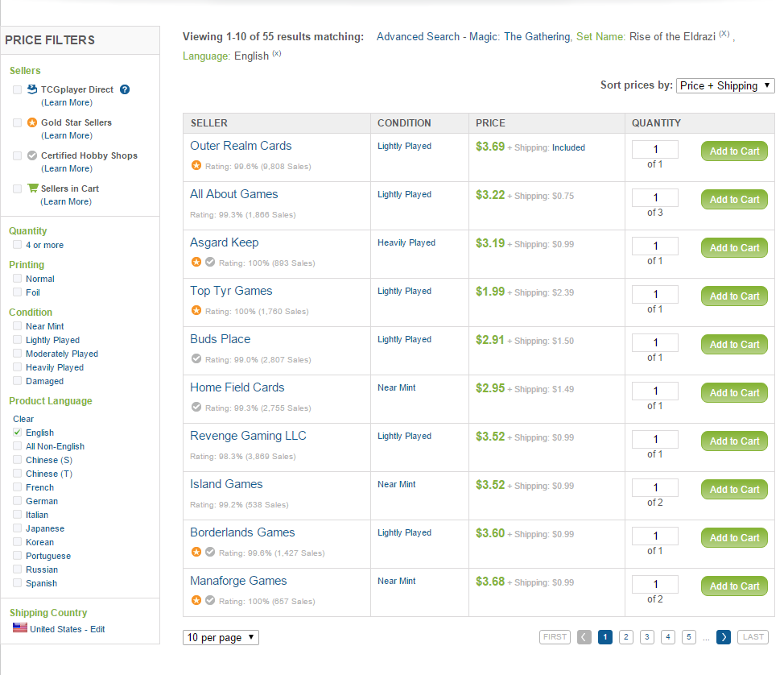Check the 4 or more quantity filter
Screen dimensions: 784x675
(18, 244)
